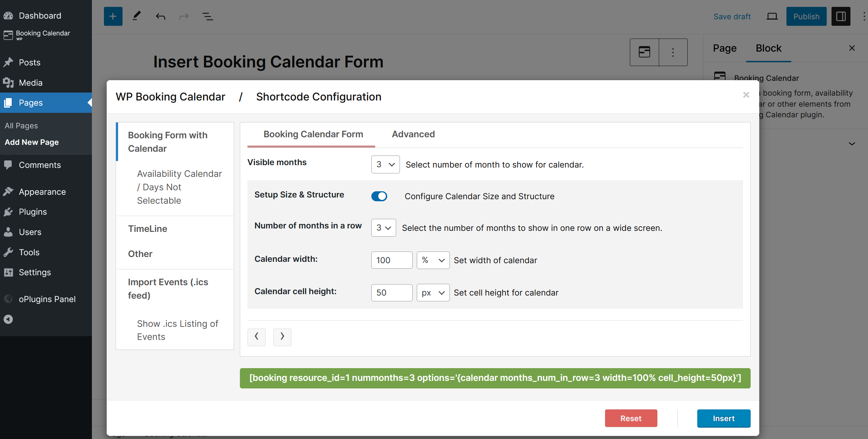Viewport: 868px width, 439px height.
Task: Close the Block settings sidebar
Action: tap(852, 48)
